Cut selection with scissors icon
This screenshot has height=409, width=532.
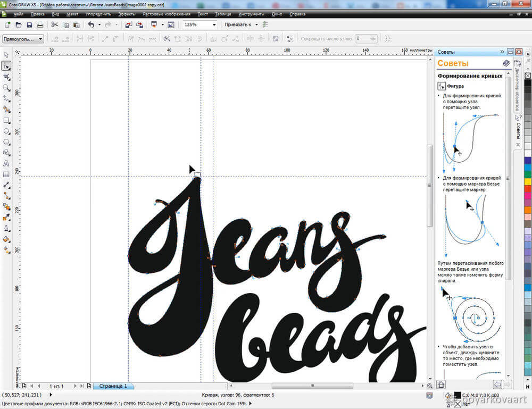54,25
